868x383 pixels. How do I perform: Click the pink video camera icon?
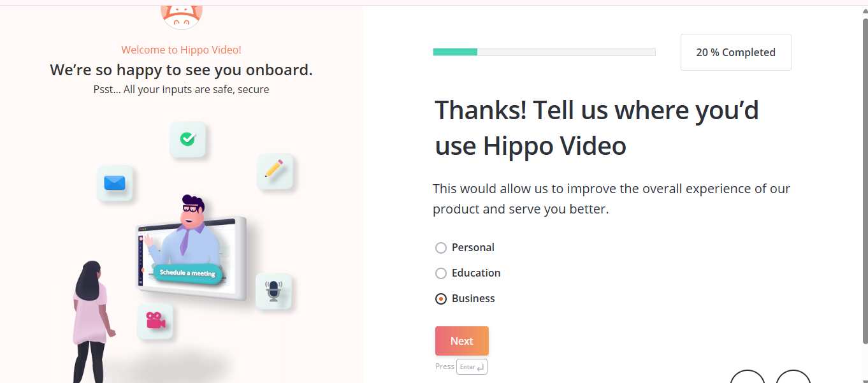[155, 320]
